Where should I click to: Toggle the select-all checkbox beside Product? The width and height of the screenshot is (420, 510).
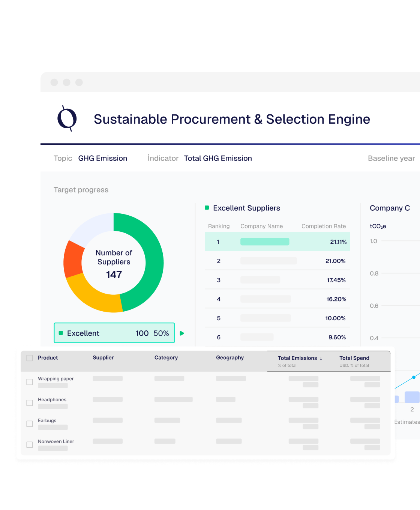(30, 358)
